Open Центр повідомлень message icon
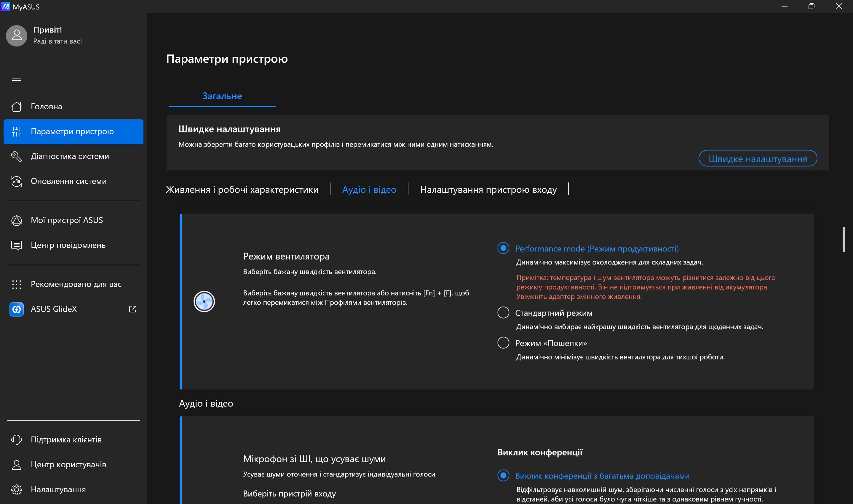The height and width of the screenshot is (504, 853). click(16, 245)
